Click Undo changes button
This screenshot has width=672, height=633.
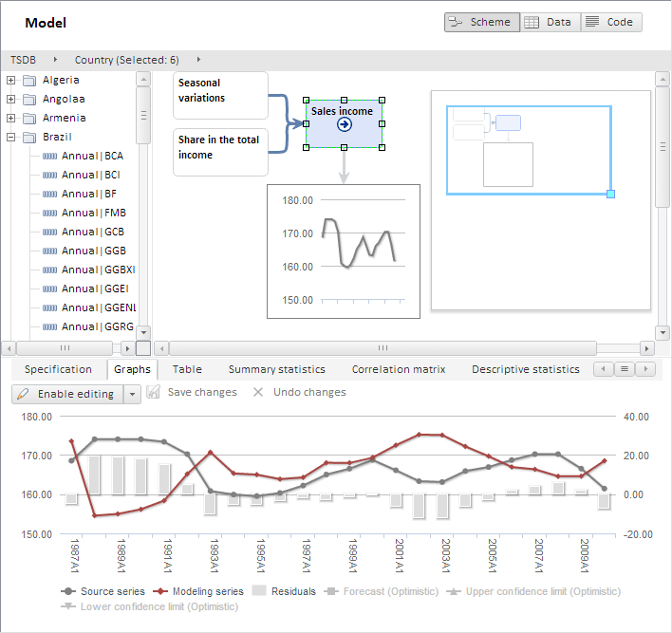click(x=300, y=392)
